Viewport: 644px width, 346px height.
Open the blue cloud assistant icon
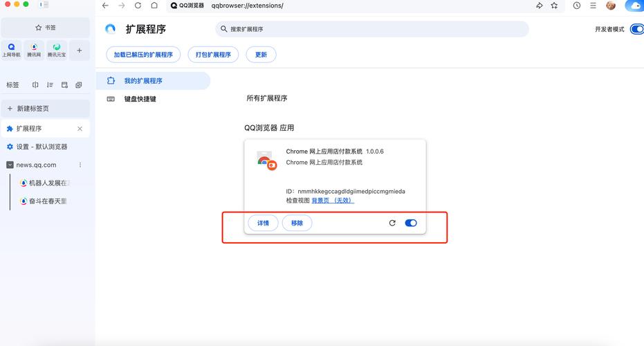point(634,6)
